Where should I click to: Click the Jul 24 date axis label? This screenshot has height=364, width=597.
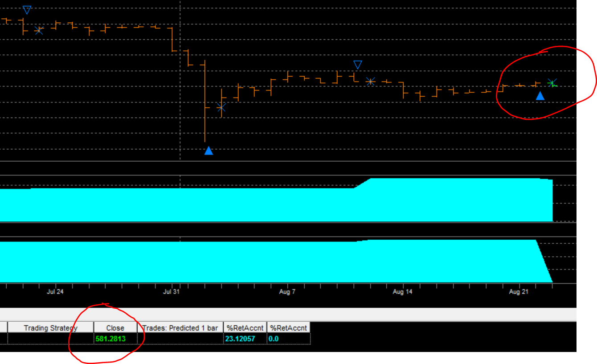click(55, 292)
